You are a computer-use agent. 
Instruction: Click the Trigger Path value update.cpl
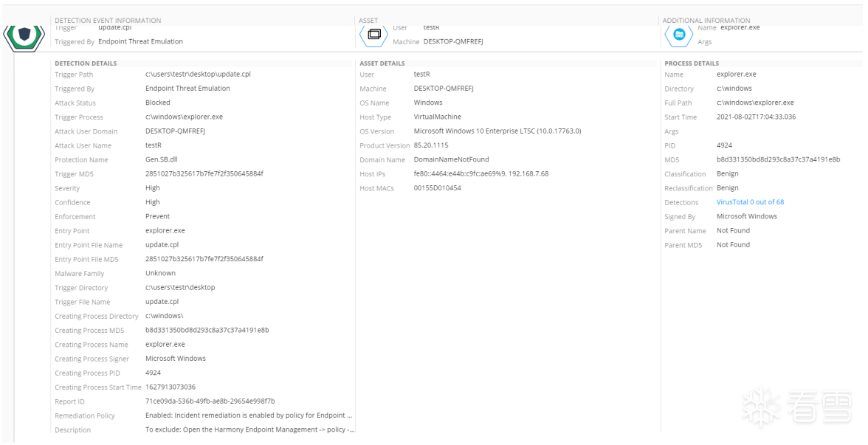coord(198,75)
